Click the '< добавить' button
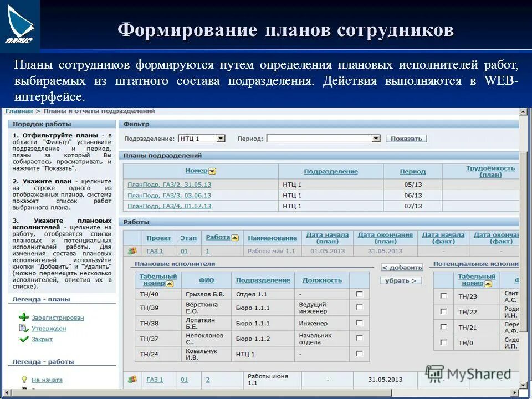The height and width of the screenshot is (399, 532). [x=402, y=267]
